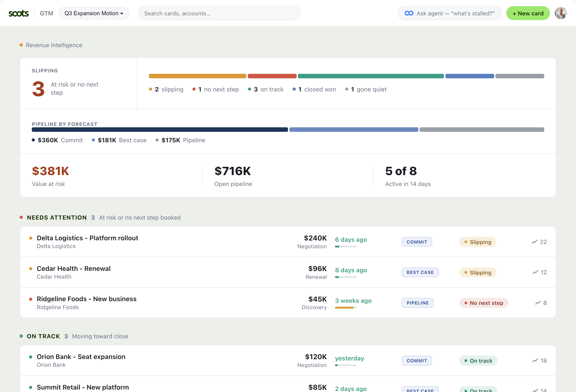
Task: Click the $381K Value at risk figure
Action: (x=51, y=171)
